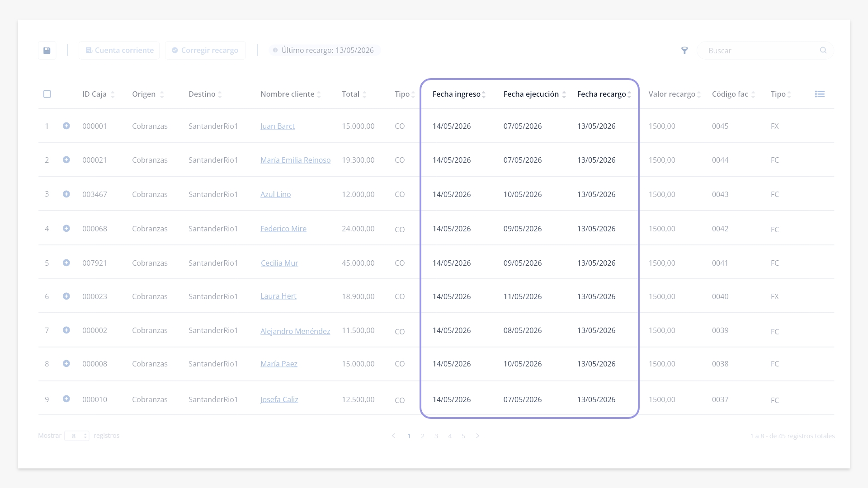Click info icon beside Último recargo
The width and height of the screenshot is (868, 488).
pyautogui.click(x=275, y=50)
